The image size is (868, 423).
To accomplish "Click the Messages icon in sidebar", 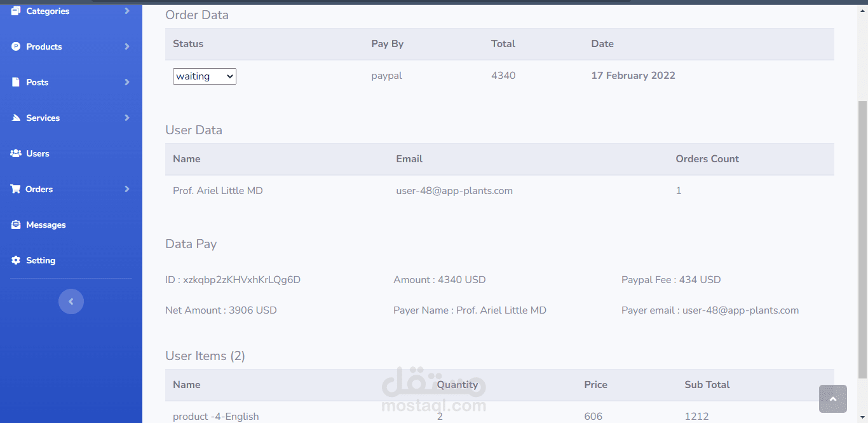I will pyautogui.click(x=15, y=225).
